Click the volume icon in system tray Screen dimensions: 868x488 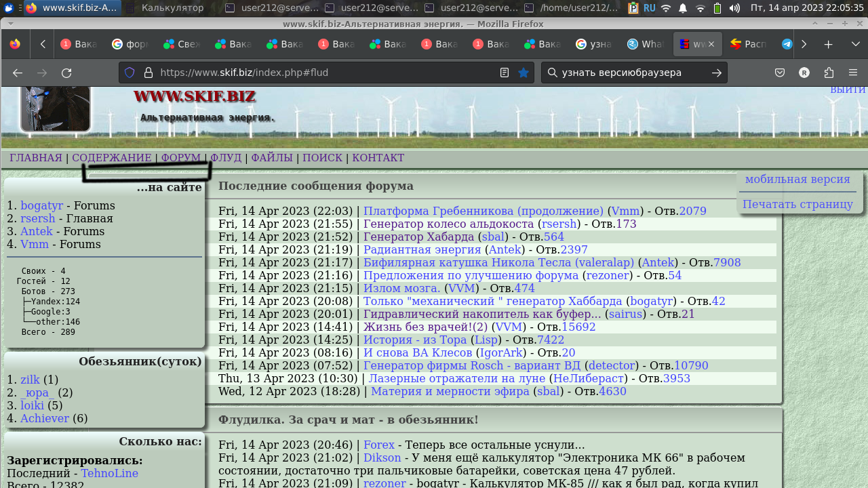tap(734, 8)
